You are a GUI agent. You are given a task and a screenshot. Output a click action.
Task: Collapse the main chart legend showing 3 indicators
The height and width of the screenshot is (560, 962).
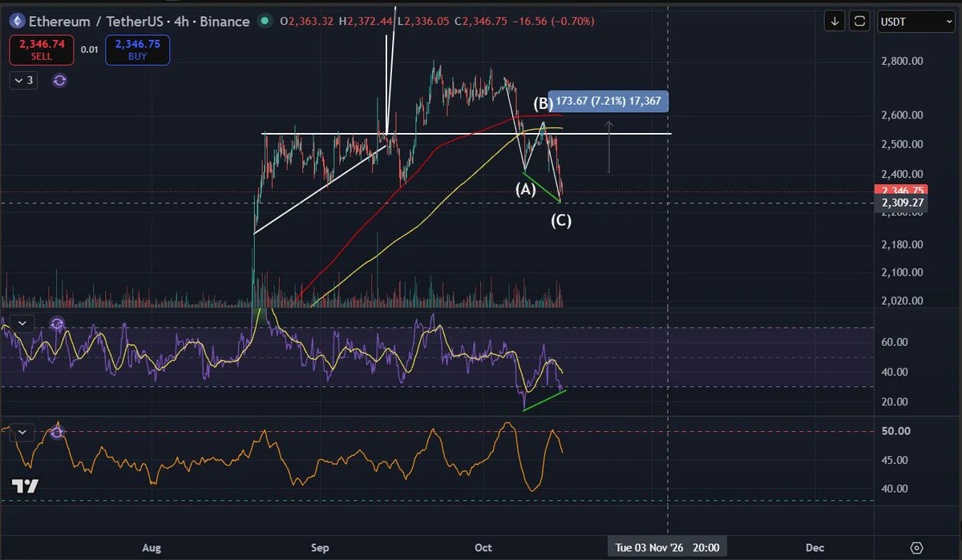23,80
